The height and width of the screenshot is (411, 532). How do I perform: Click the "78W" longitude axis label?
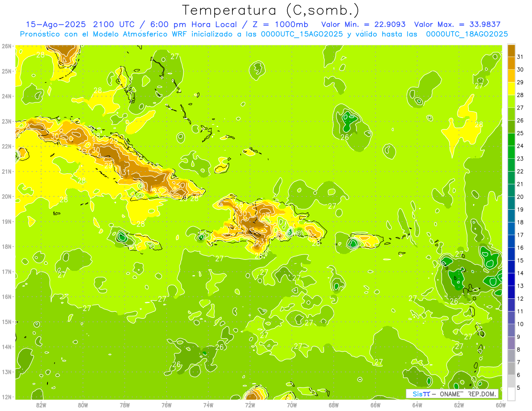[125, 405]
